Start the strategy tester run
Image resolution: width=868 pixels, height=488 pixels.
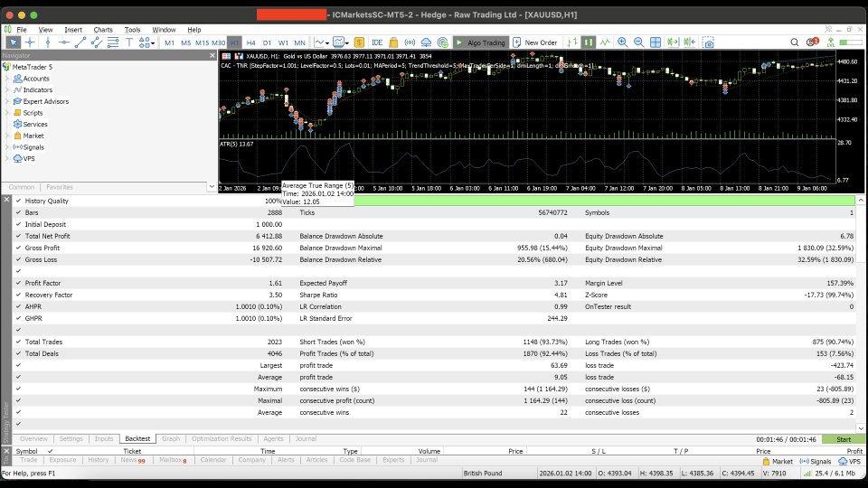(x=844, y=439)
